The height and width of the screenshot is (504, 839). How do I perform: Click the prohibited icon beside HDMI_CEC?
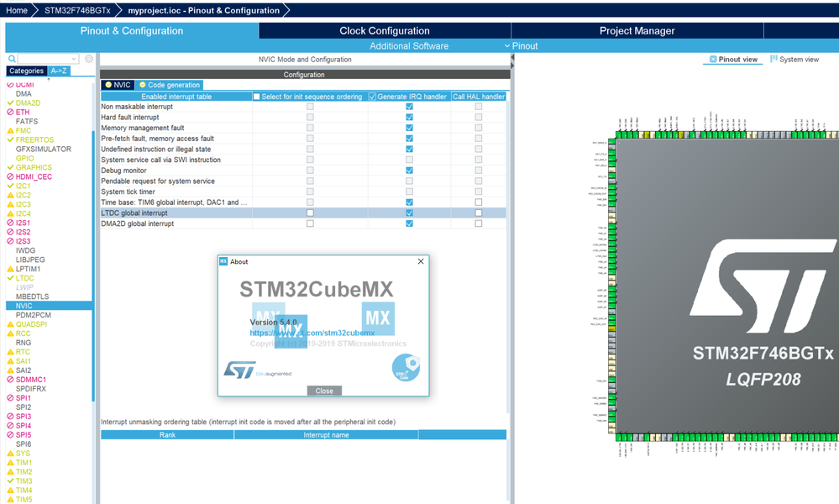10,176
